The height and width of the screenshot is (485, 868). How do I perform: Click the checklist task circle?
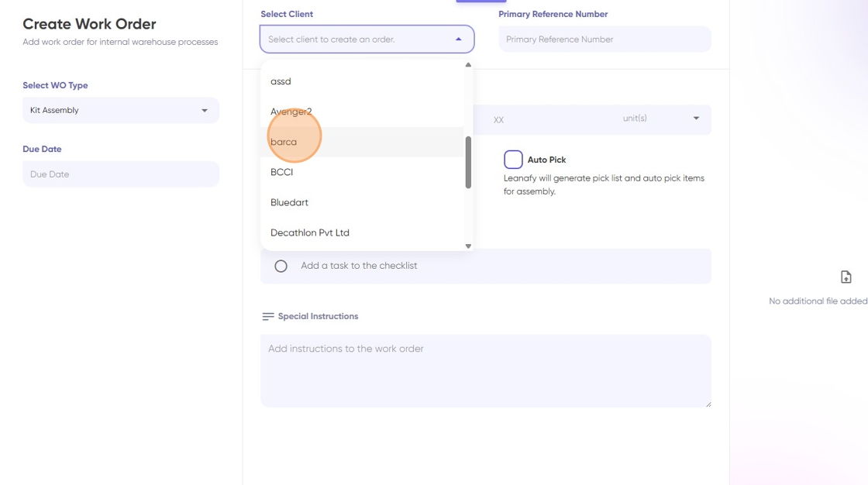point(281,266)
